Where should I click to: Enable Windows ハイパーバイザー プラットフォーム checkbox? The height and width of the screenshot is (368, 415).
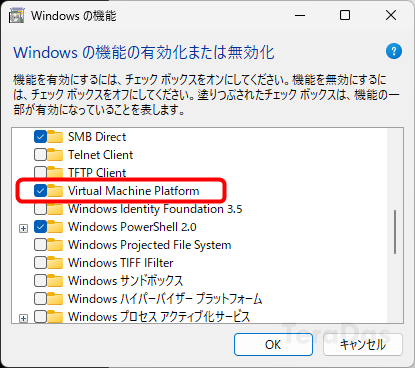(40, 299)
